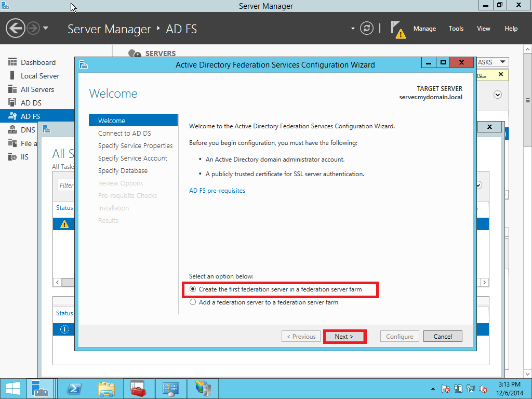Click the back navigation arrow
The width and height of the screenshot is (532, 399).
(15, 27)
